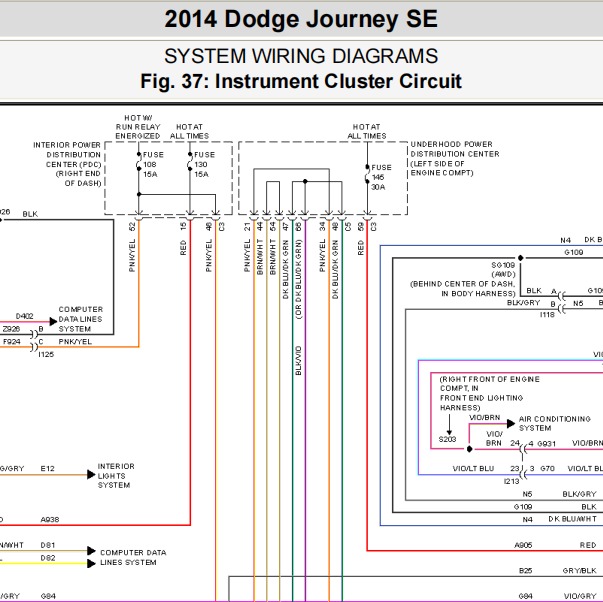Image resolution: width=603 pixels, height=602 pixels.
Task: Select circuit code "Z926"
Action: click(11, 329)
